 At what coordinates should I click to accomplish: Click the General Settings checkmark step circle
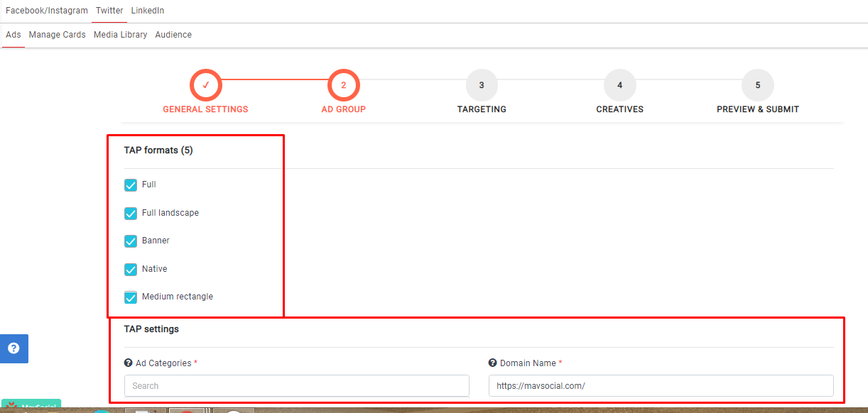point(205,85)
